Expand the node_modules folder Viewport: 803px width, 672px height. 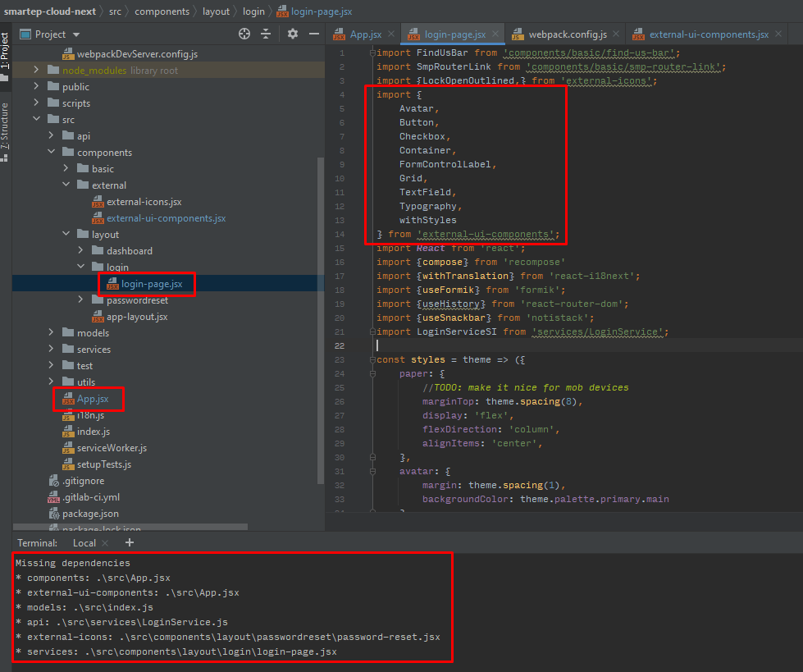(x=36, y=70)
